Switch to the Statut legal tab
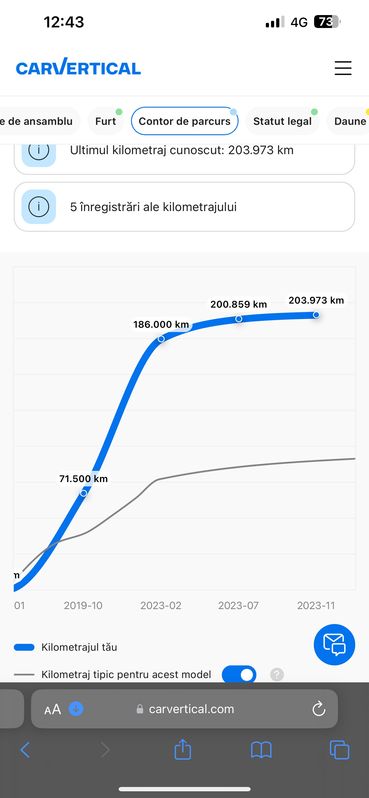This screenshot has height=798, width=369. pos(282,121)
